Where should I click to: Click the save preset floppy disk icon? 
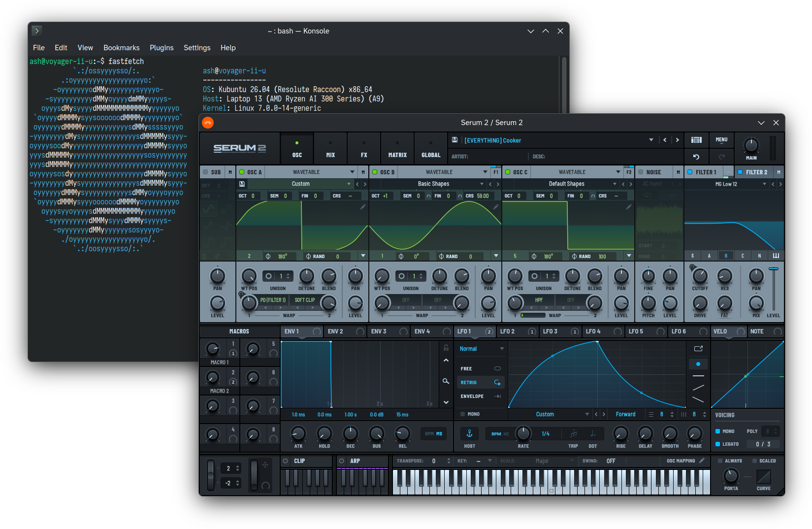tap(455, 140)
